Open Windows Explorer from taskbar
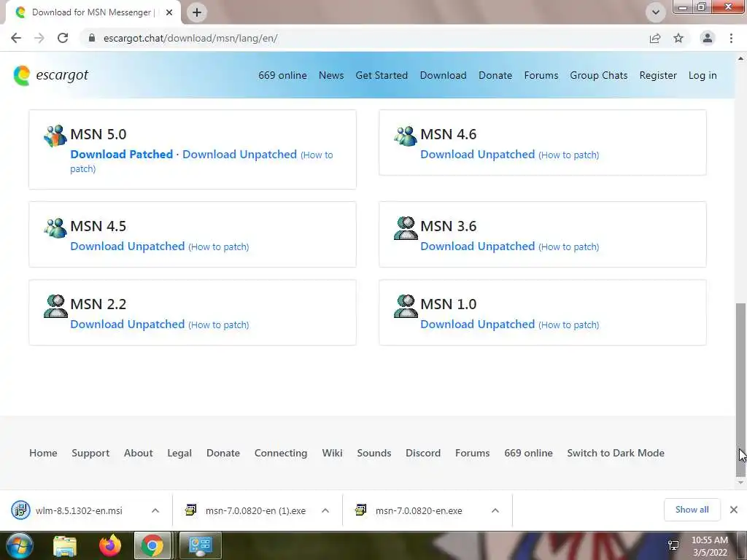Screen dimensions: 747x560 coord(64,545)
